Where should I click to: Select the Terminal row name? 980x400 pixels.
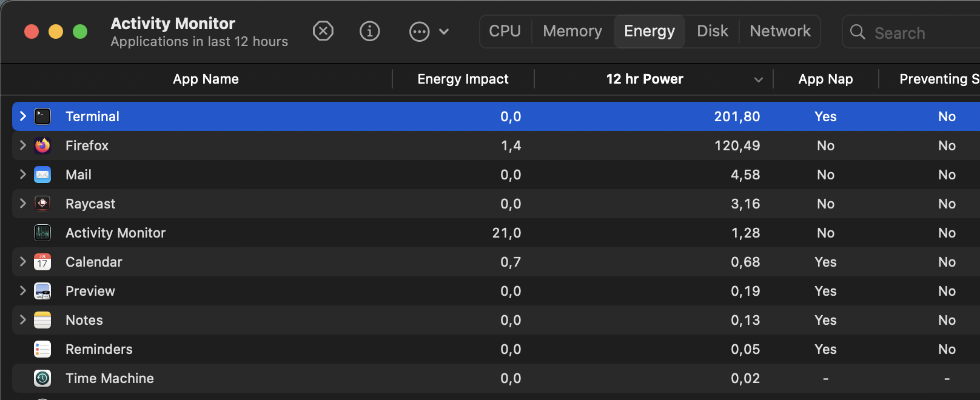[x=92, y=116]
